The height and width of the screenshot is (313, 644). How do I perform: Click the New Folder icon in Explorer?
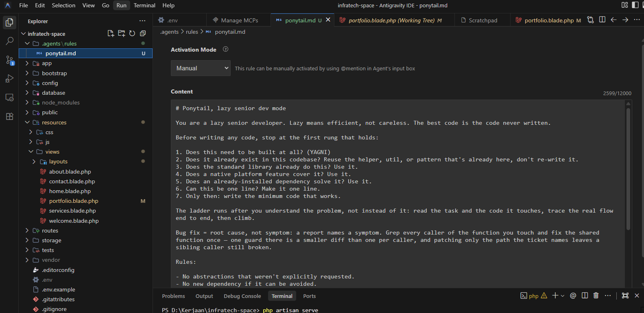(x=121, y=33)
